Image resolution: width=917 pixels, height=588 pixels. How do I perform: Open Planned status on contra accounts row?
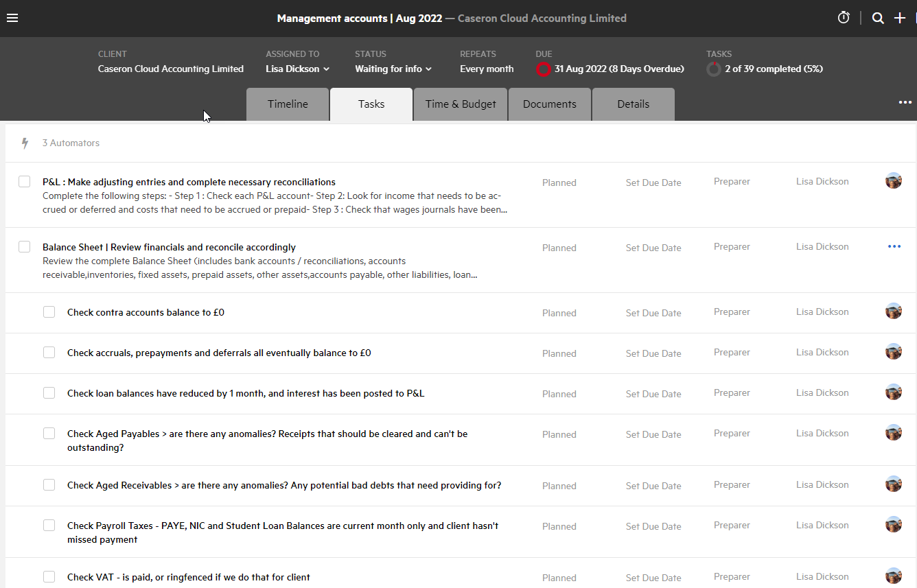tap(559, 313)
